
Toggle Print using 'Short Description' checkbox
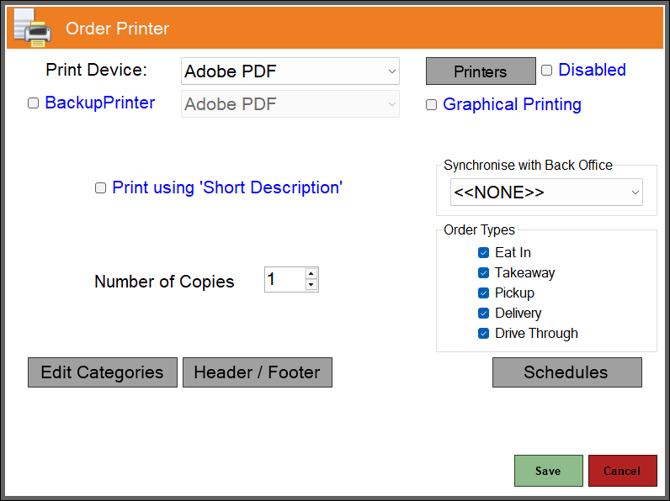100,188
